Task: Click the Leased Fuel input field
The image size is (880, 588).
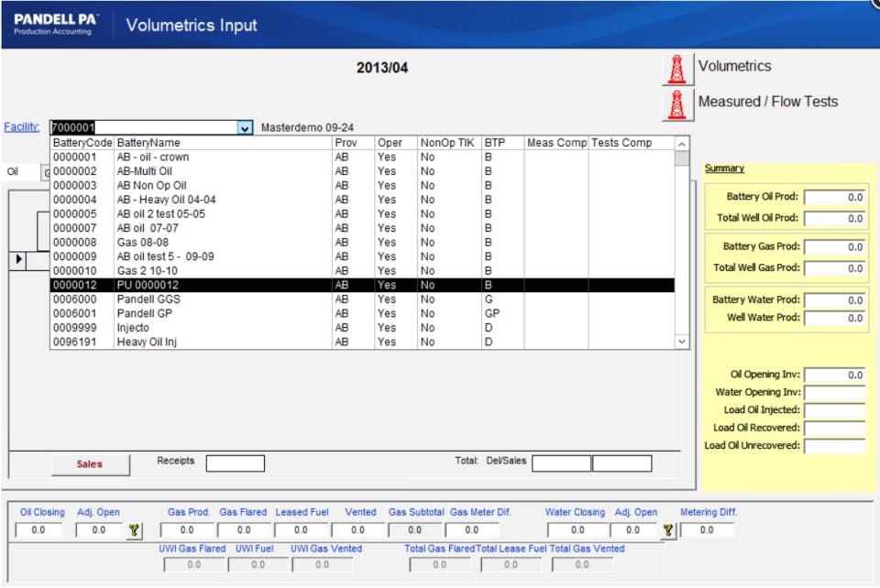Action: (302, 530)
